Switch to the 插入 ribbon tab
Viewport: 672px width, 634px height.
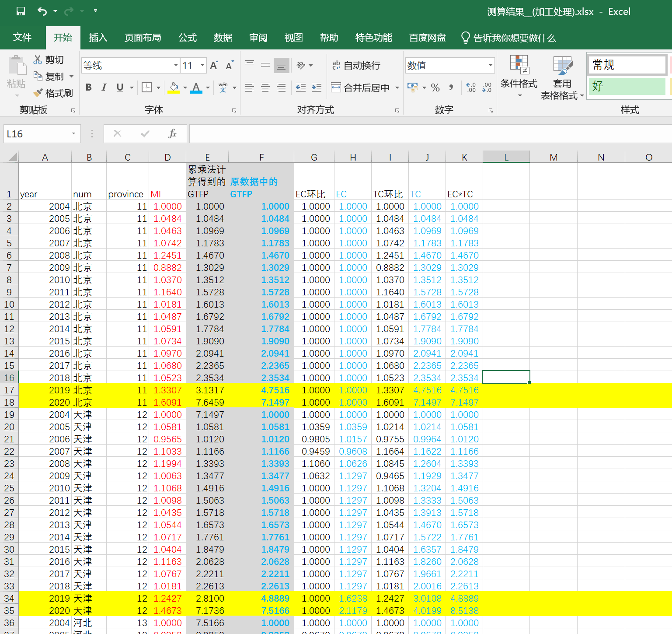98,38
